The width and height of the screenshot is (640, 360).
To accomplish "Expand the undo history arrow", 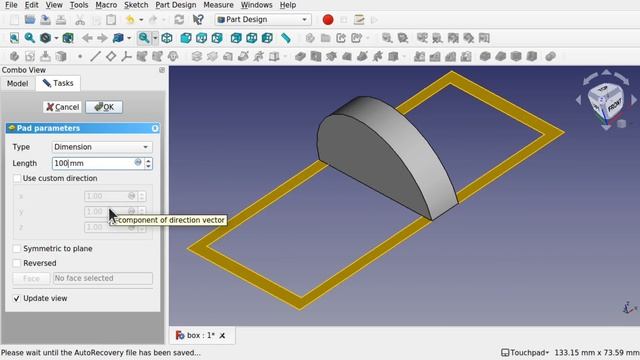I will click(x=141, y=20).
